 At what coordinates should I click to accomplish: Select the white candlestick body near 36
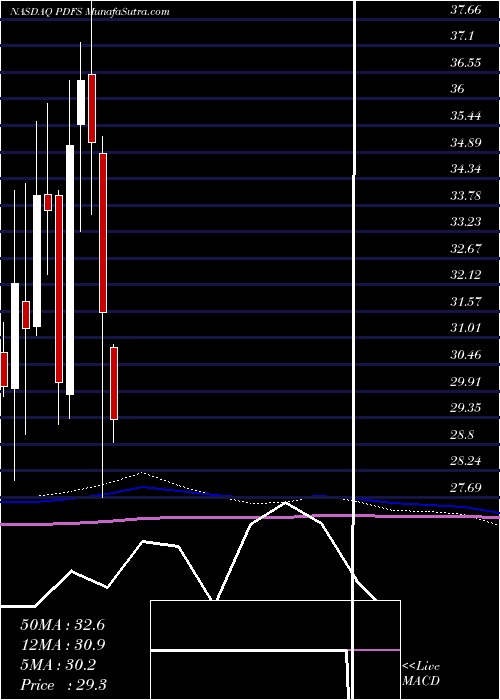[81, 102]
